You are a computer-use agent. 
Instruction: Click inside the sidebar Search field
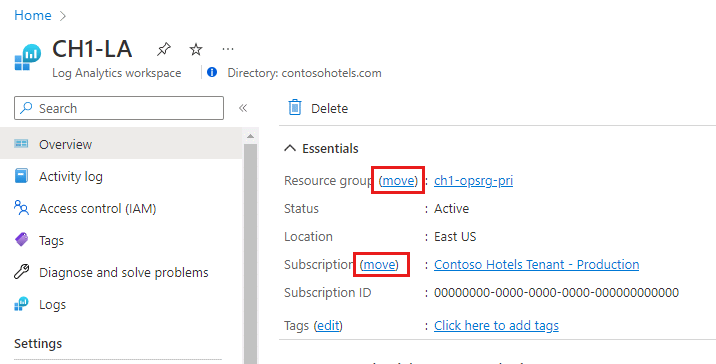(119, 108)
